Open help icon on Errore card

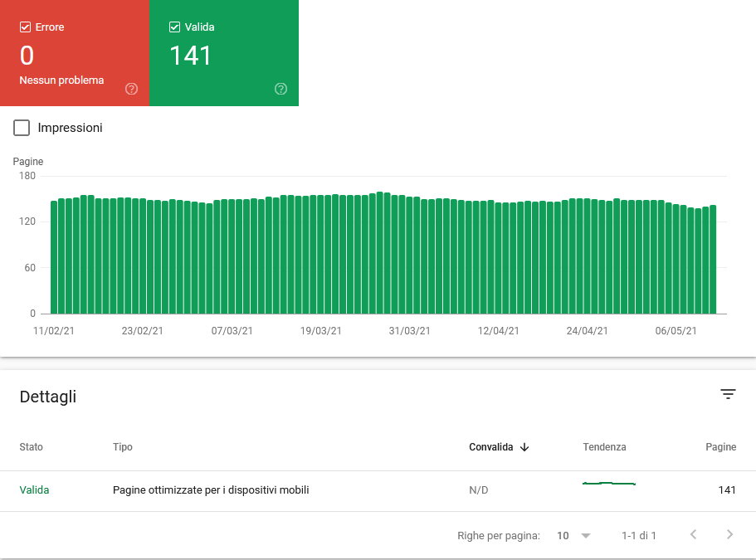pos(132,89)
